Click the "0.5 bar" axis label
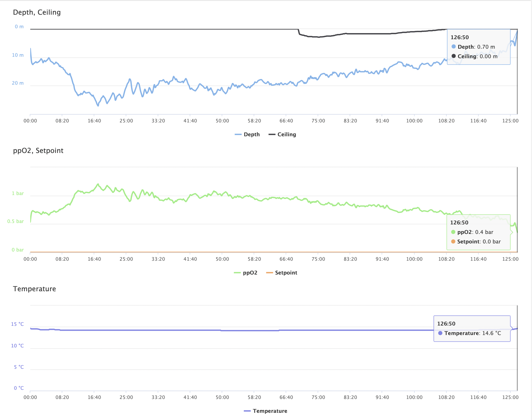Viewport: 532px width, 420px height. click(x=16, y=221)
